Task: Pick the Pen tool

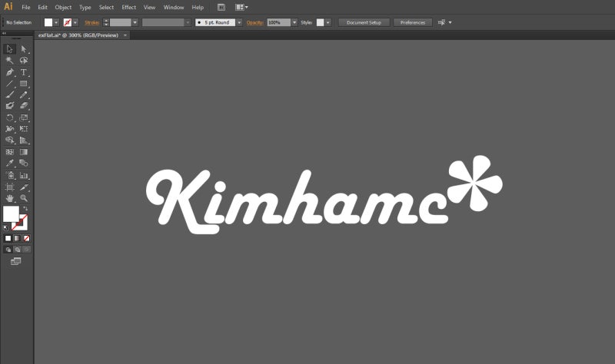Action: point(9,72)
